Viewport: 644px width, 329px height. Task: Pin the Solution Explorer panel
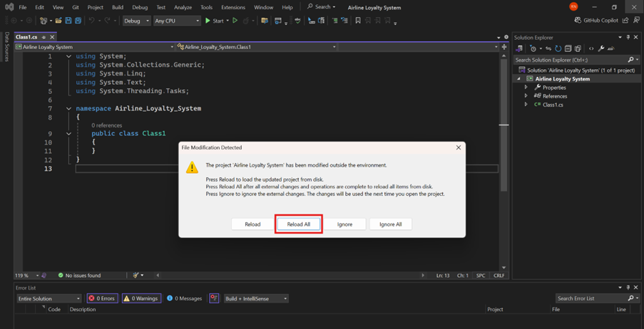coord(628,37)
